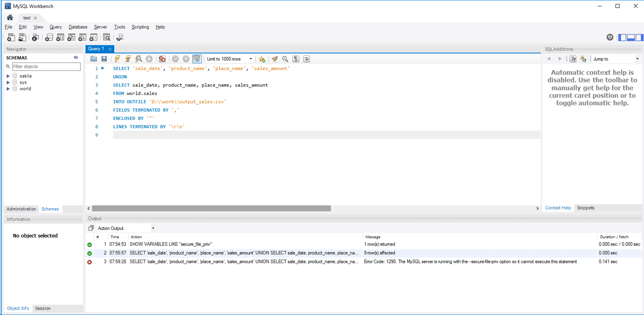Toggle the left sidebar panel
644x315 pixels.
click(622, 38)
